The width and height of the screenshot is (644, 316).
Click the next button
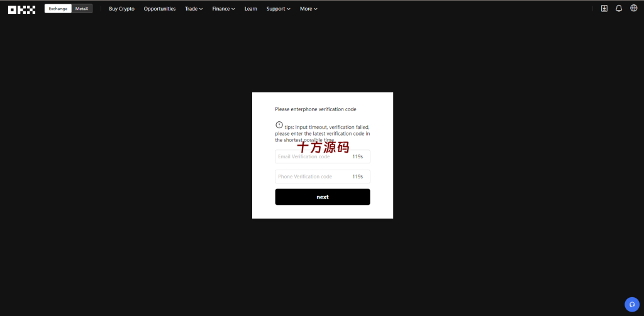[323, 197]
